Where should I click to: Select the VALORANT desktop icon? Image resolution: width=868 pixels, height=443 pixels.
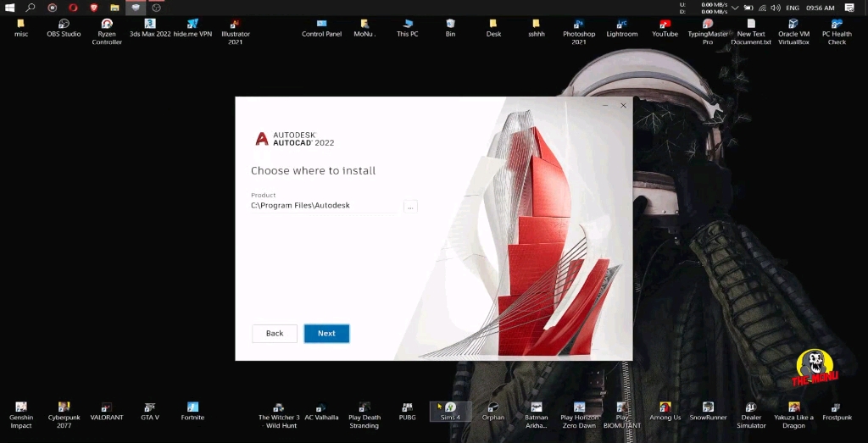(107, 412)
